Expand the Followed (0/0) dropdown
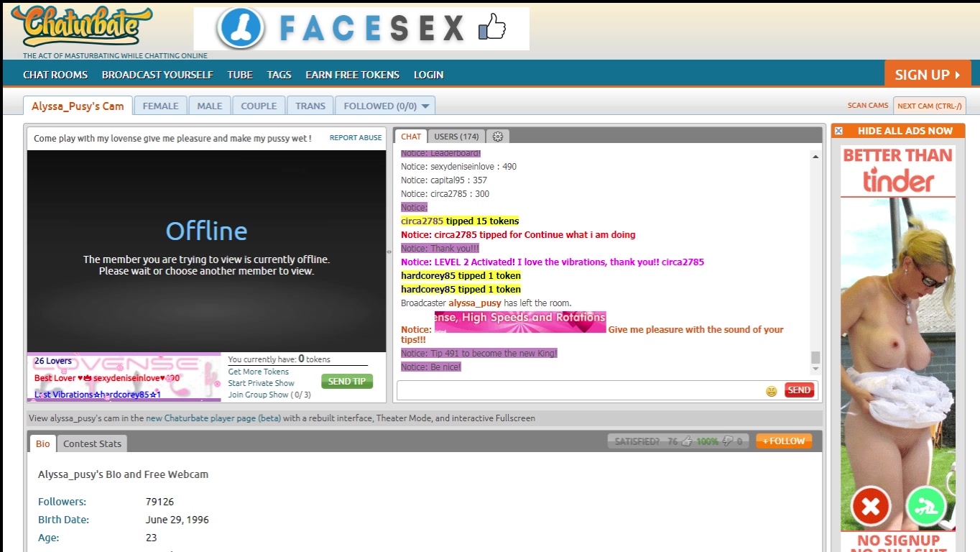Viewport: 980px width, 552px height. [425, 106]
